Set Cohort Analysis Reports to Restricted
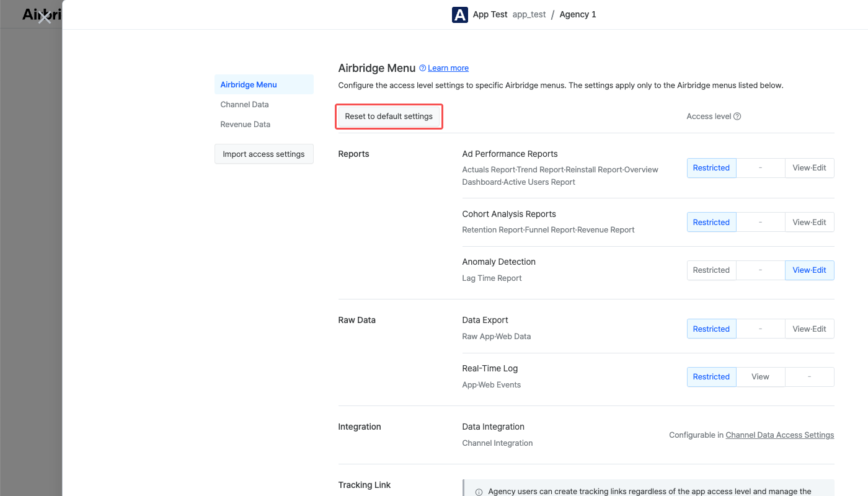Image resolution: width=868 pixels, height=496 pixels. pos(711,223)
